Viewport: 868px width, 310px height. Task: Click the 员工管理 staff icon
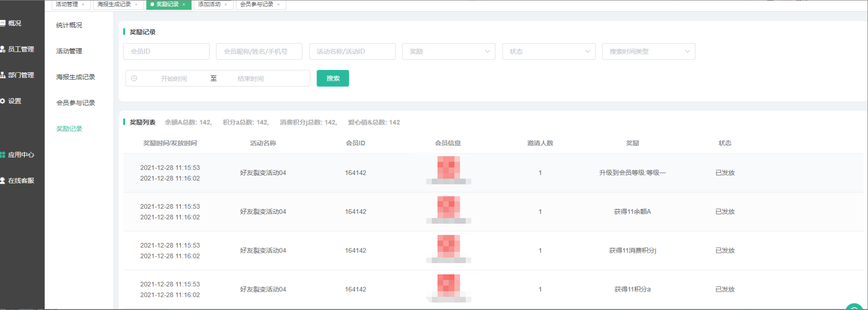3,49
